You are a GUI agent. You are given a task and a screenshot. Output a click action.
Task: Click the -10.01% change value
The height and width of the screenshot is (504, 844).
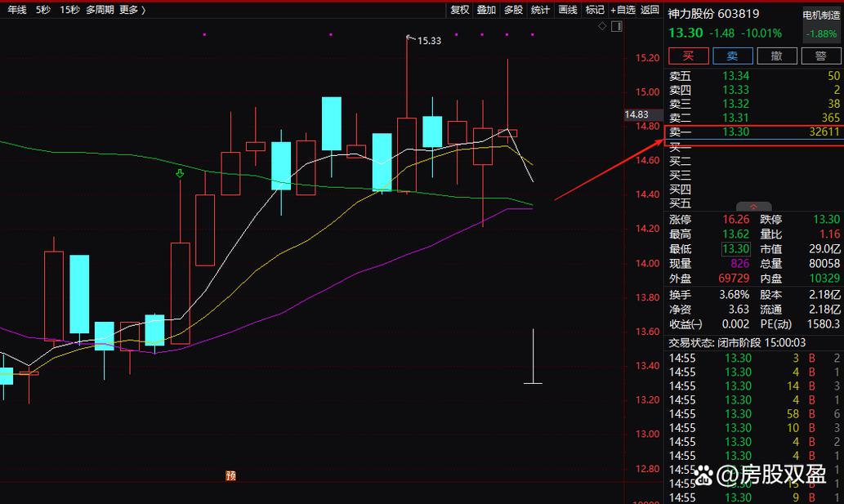click(x=761, y=33)
